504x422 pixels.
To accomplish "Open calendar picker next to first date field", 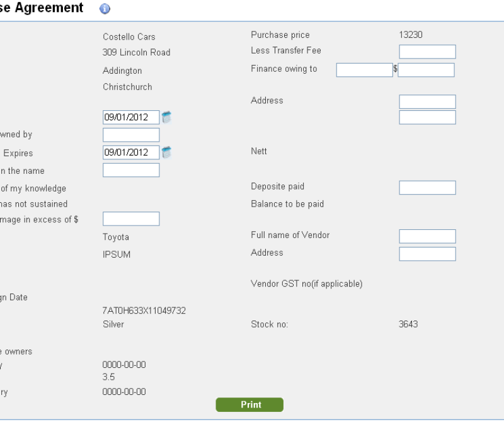I will pyautogui.click(x=166, y=117).
